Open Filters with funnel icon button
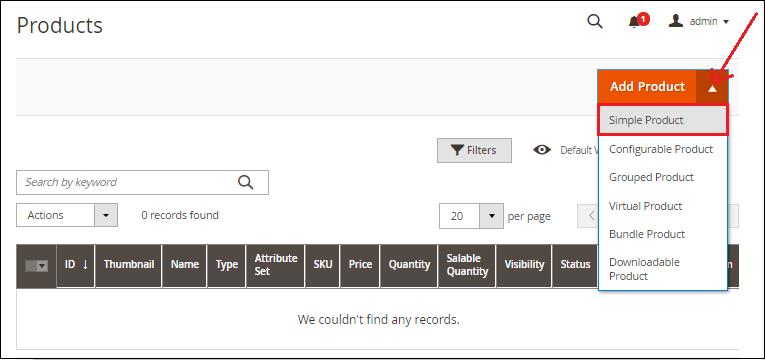Screen dimensions: 765x360 click(474, 150)
